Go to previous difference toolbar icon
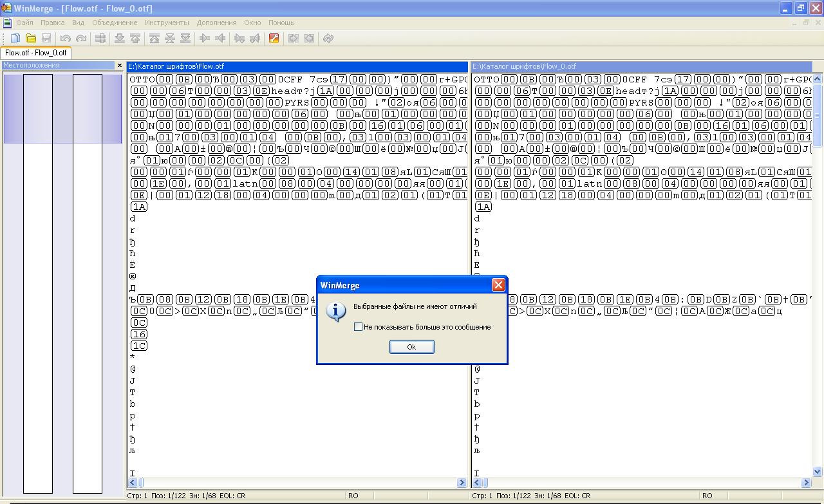824x504 pixels. pos(135,39)
